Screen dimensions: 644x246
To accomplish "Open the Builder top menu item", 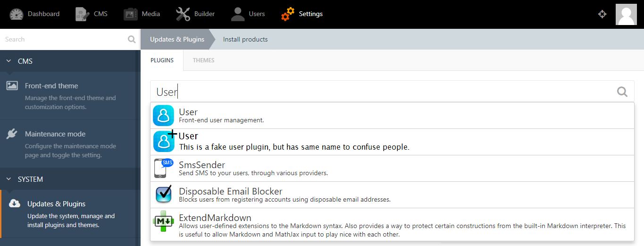I will pyautogui.click(x=195, y=14).
